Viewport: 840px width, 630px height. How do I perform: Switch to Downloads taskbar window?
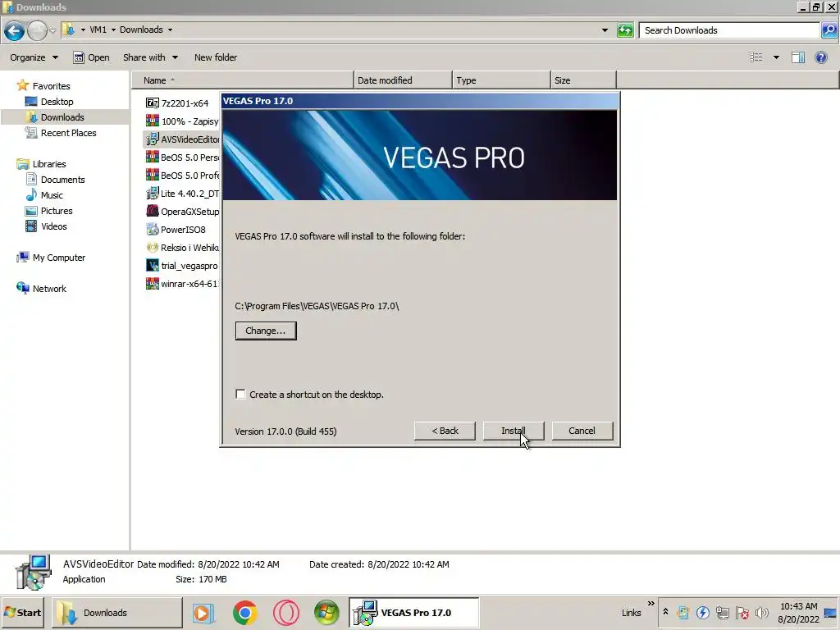click(117, 612)
